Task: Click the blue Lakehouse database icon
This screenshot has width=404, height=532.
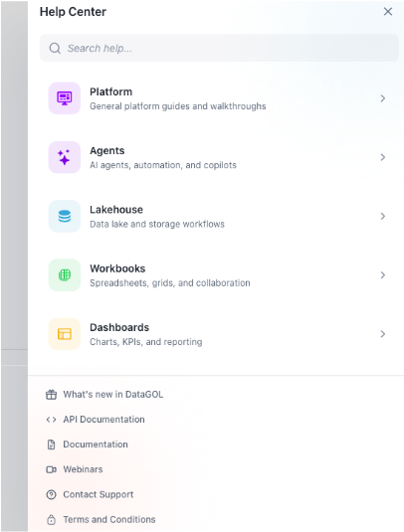Action: point(65,216)
